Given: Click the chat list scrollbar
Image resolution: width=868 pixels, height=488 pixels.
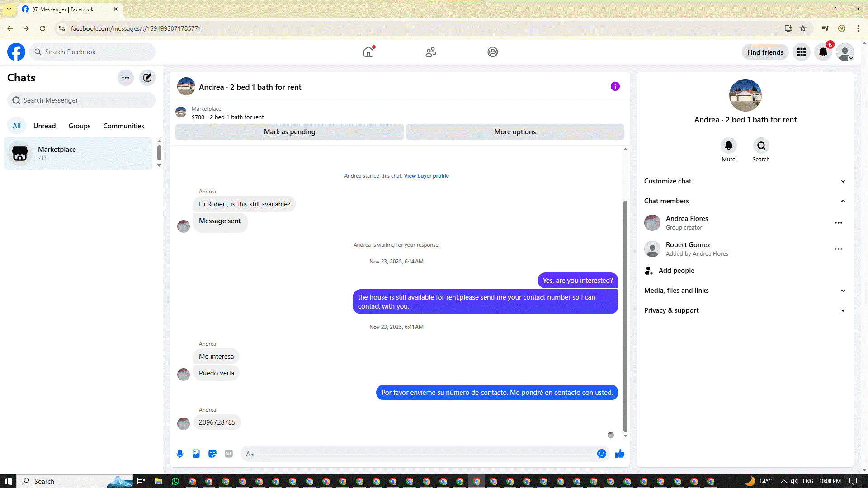Looking at the screenshot, I should tap(159, 153).
